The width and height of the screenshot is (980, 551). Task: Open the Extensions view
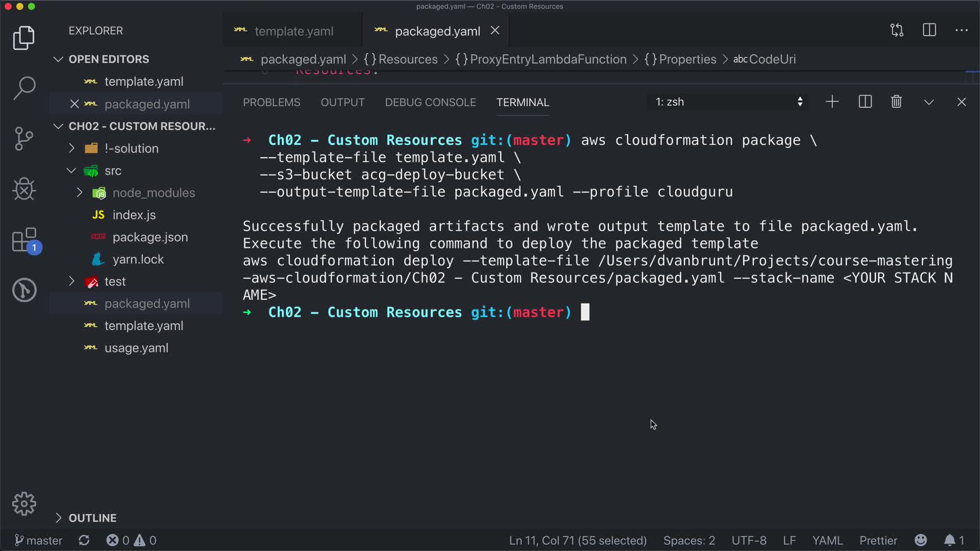point(24,240)
